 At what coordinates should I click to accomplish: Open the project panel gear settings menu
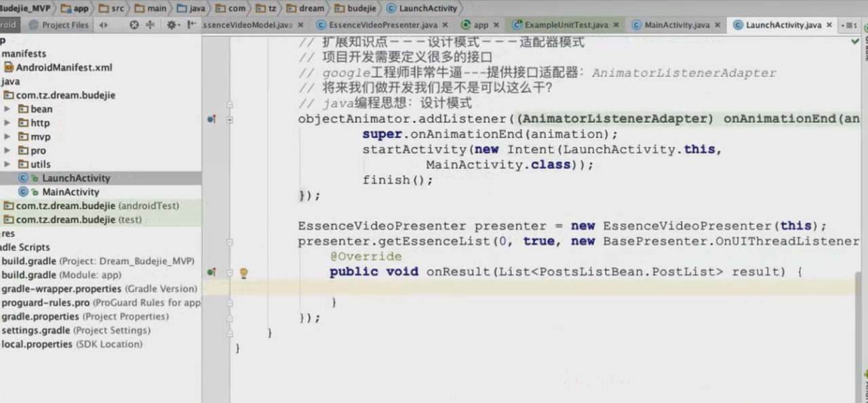172,25
